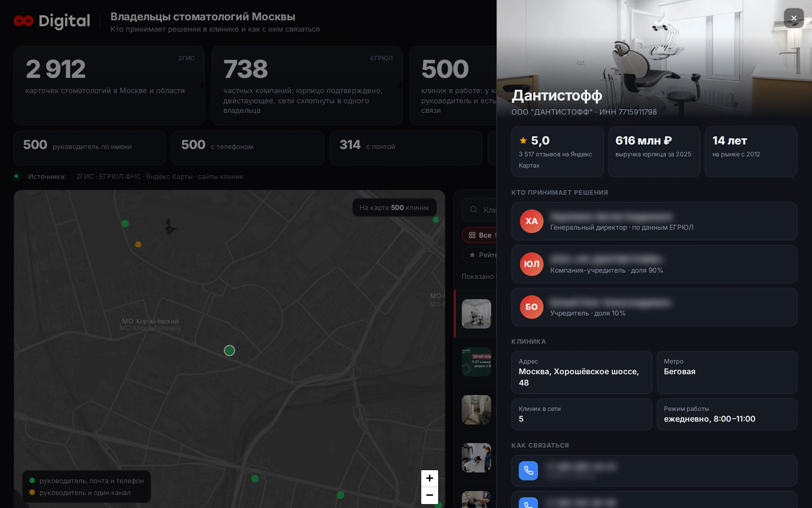Open the fourth clinic thumbnail showing staff
Image resolution: width=812 pixels, height=508 pixels.
(476, 458)
